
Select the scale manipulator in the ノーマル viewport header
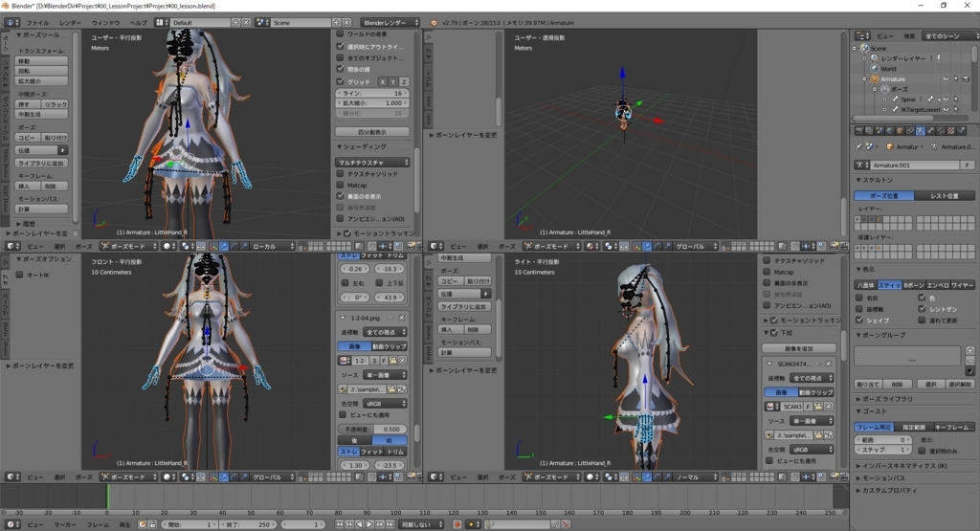[666, 476]
